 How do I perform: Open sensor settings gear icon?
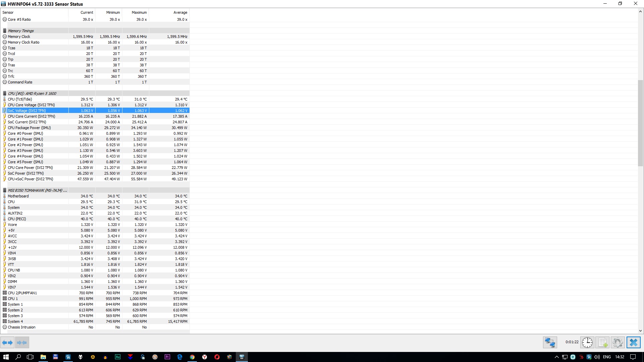click(618, 343)
